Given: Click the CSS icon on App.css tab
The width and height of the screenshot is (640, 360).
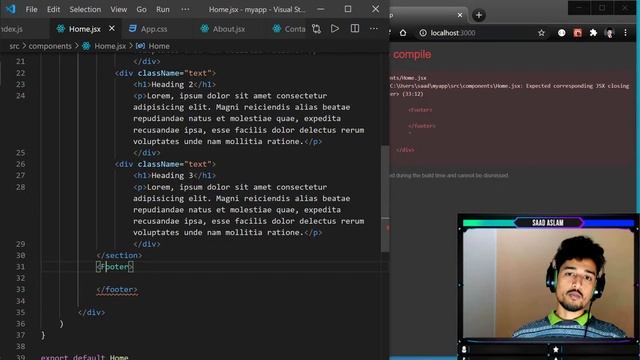Looking at the screenshot, I should pos(132,29).
